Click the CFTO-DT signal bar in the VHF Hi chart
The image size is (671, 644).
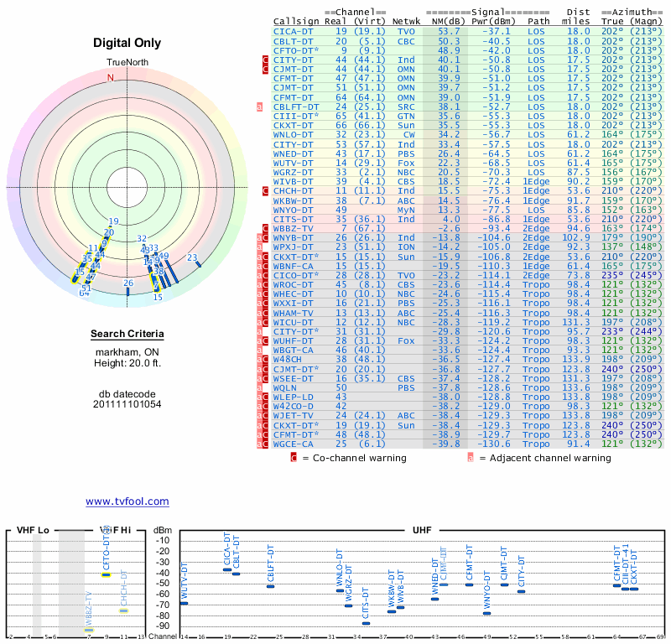[107, 574]
